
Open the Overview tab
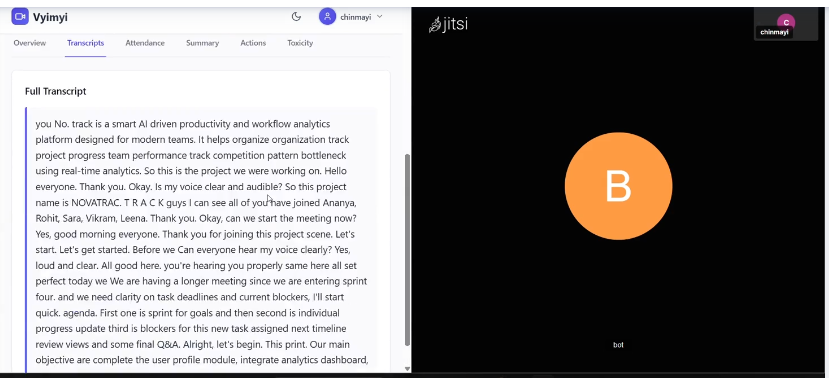click(x=30, y=43)
